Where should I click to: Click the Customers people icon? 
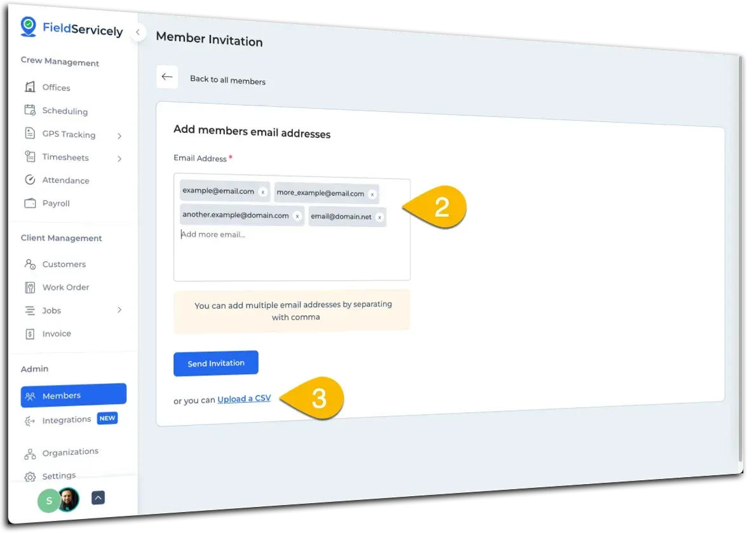(x=30, y=264)
